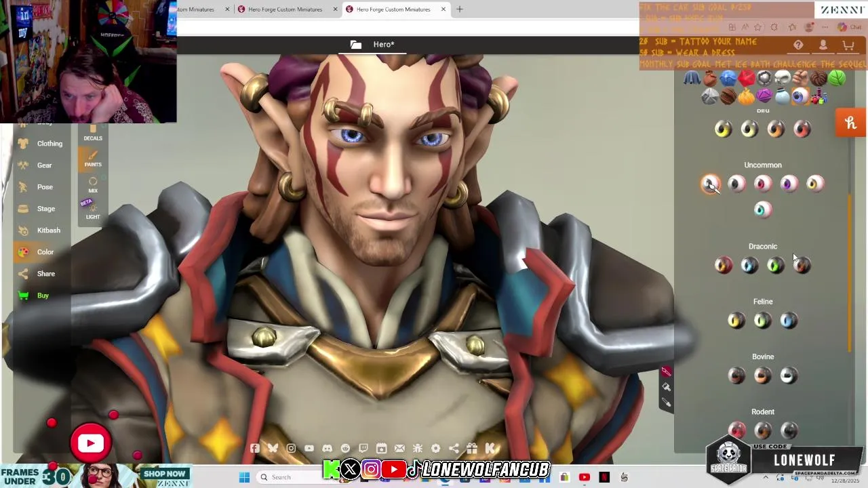
Task: Select the red gem material icon
Action: coord(747,79)
